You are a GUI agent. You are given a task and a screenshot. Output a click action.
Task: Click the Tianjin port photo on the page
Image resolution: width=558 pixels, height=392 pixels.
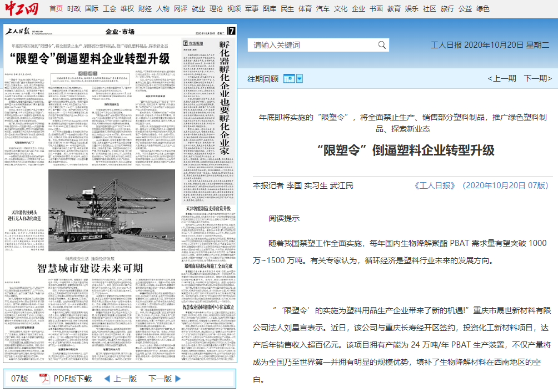112,210
